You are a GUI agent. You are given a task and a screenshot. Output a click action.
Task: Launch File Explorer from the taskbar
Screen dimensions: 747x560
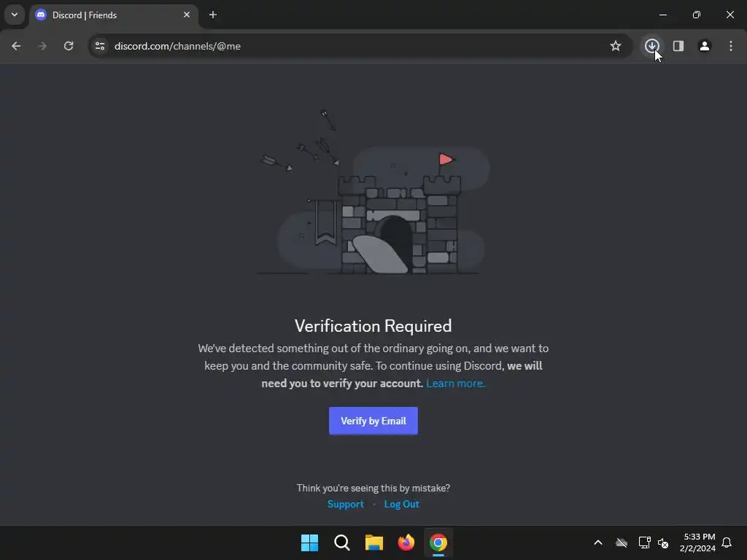[x=374, y=542]
